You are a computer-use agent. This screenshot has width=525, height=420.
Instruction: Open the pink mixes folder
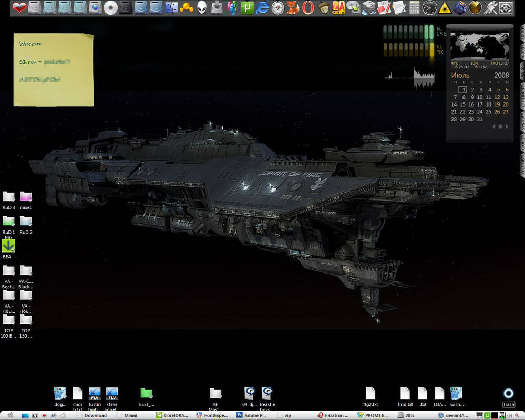26,201
